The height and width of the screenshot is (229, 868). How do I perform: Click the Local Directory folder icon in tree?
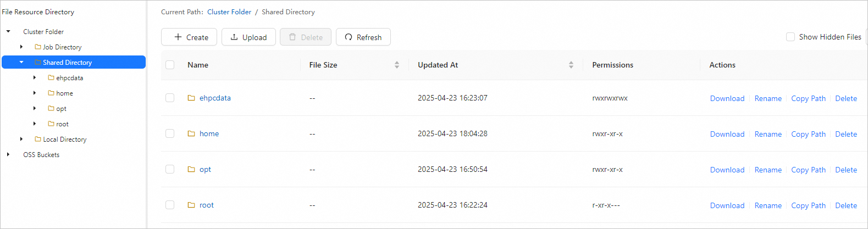coord(38,139)
